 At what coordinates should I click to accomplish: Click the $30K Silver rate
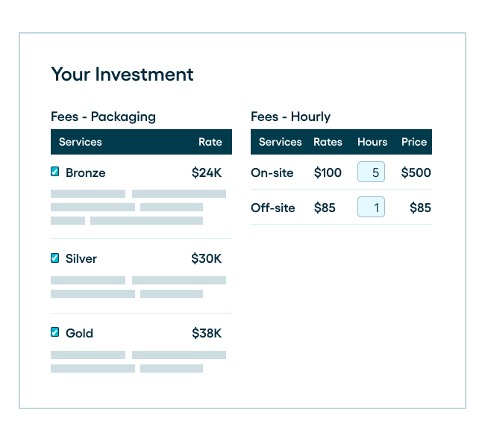[x=207, y=258]
